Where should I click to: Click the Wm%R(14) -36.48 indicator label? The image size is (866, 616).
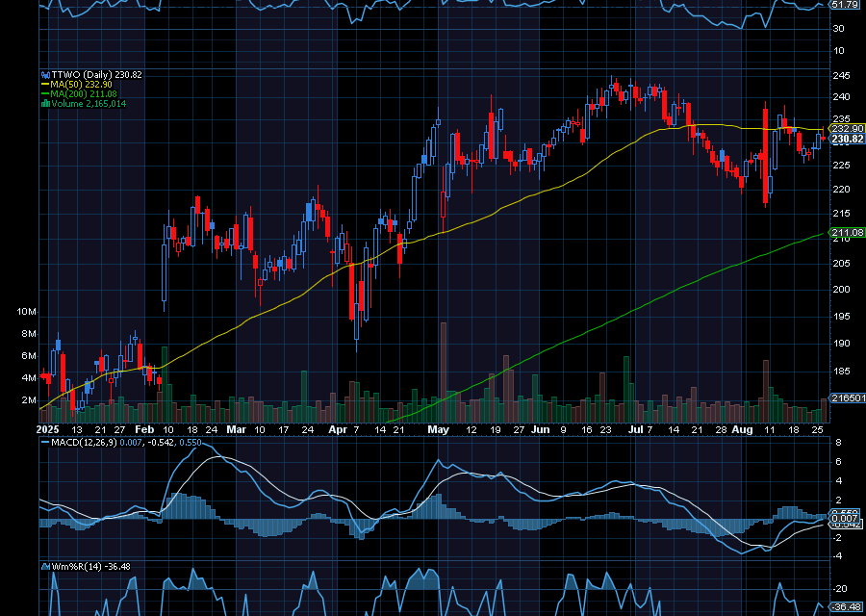pos(91,567)
